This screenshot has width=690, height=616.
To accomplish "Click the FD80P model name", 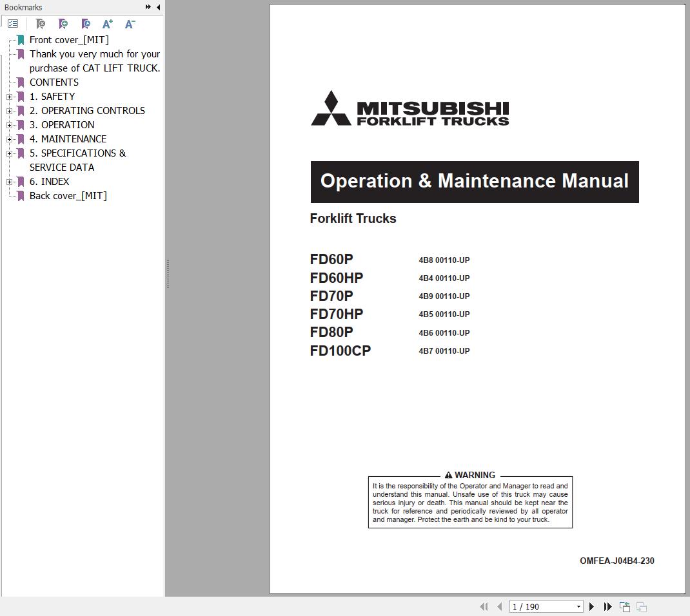I will click(x=331, y=332).
